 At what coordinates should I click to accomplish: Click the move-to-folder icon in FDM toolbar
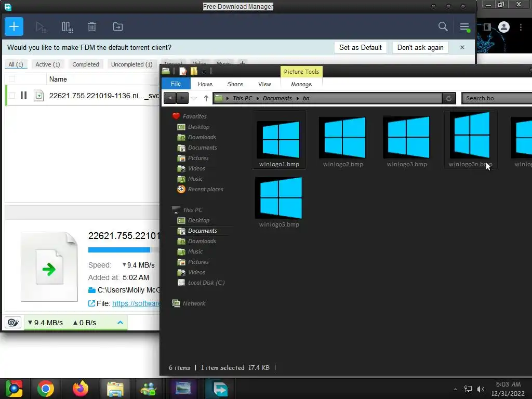tap(118, 26)
